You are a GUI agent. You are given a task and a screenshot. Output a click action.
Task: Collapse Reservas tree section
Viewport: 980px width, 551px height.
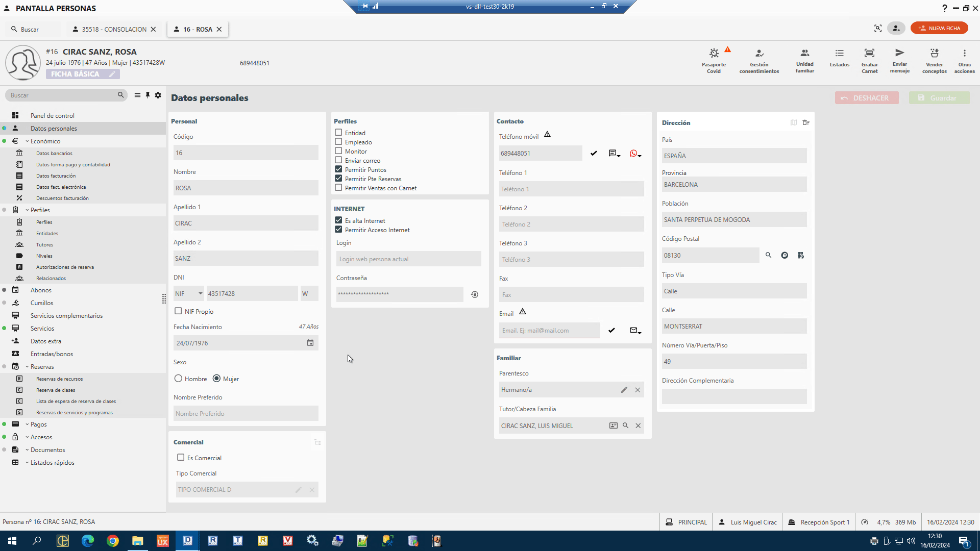coord(27,367)
